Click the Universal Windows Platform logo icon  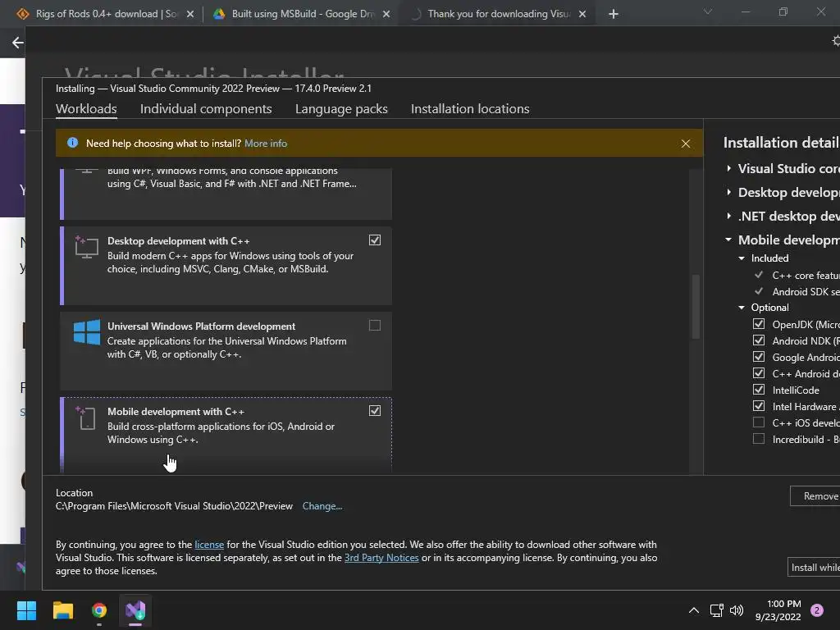pyautogui.click(x=87, y=332)
